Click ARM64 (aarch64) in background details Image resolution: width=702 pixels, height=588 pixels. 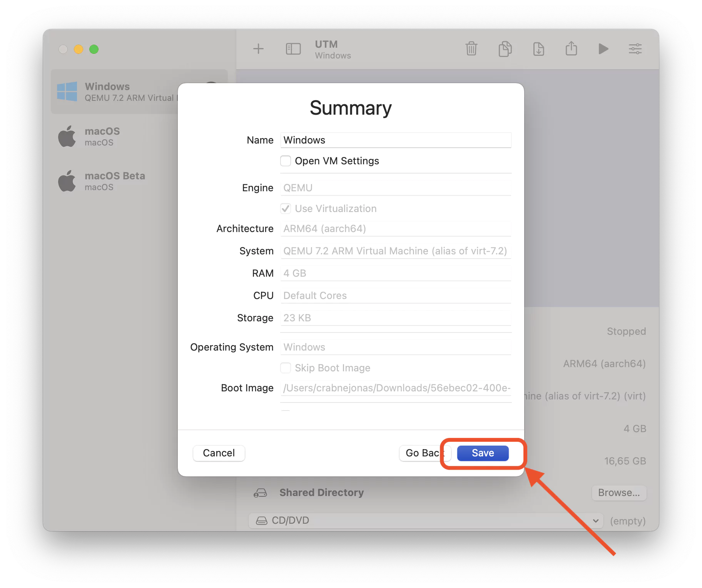pos(604,364)
